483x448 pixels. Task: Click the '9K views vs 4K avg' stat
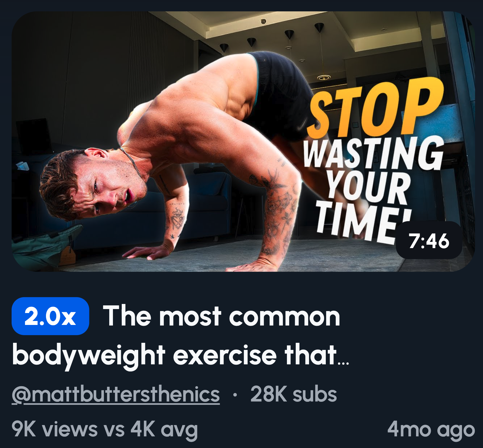tap(104, 429)
